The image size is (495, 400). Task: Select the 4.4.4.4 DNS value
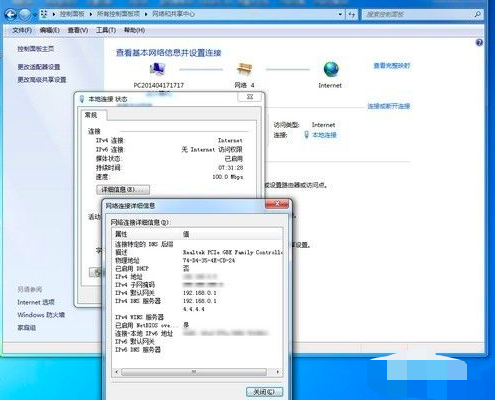[x=194, y=309]
